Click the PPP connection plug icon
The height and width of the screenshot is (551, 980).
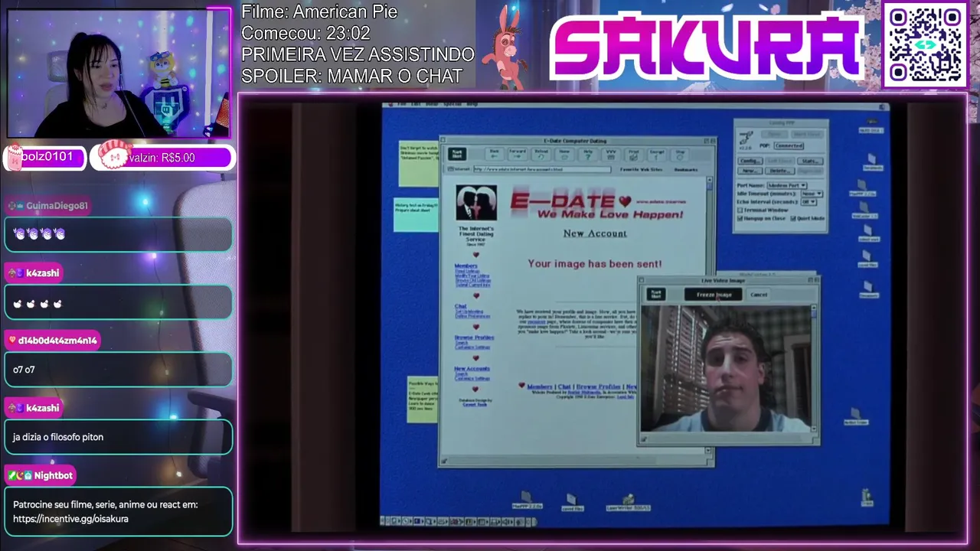coord(746,137)
